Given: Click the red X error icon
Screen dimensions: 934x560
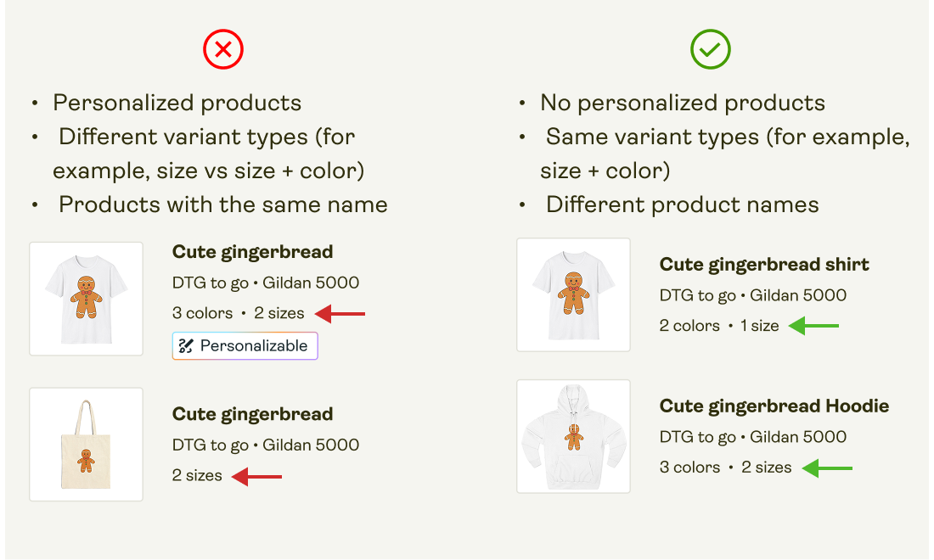Looking at the screenshot, I should (x=223, y=49).
